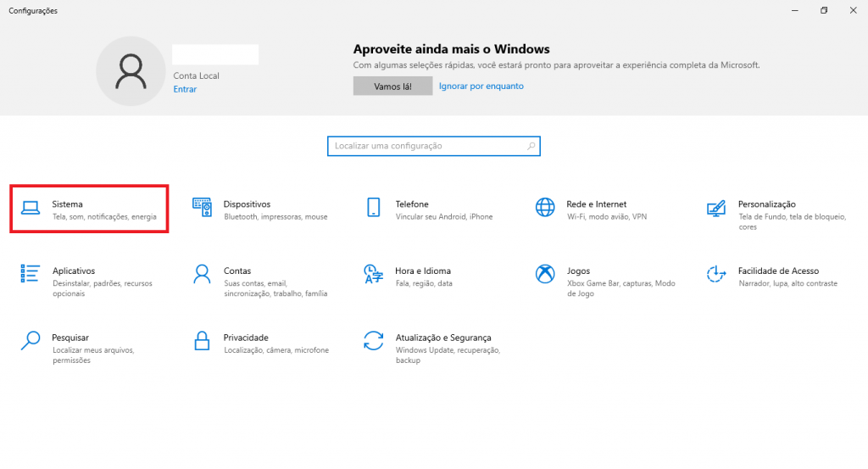Select the Pesquisar category title

[70, 338]
